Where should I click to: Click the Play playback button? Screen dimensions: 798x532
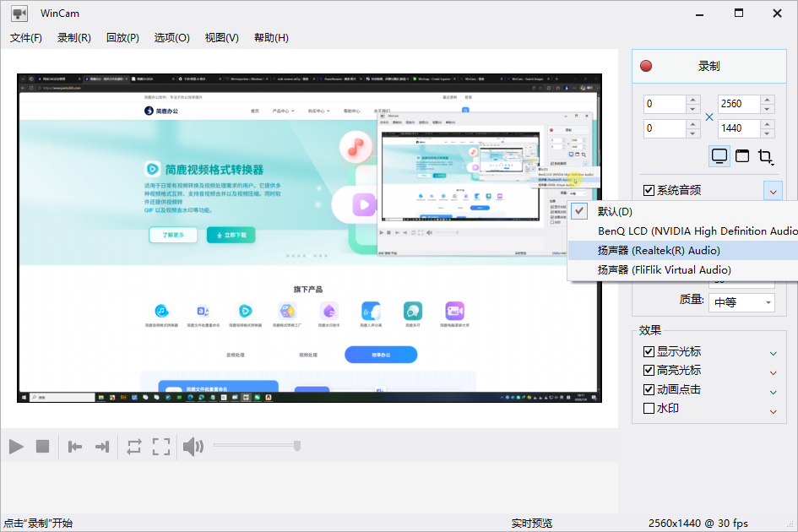tap(16, 447)
